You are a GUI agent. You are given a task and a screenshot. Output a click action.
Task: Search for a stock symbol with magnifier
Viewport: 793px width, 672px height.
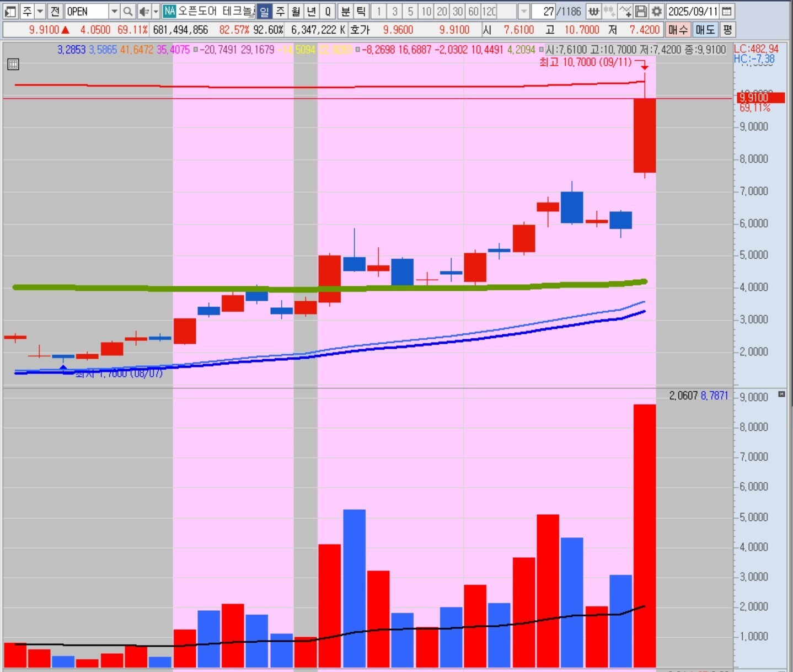pos(127,11)
